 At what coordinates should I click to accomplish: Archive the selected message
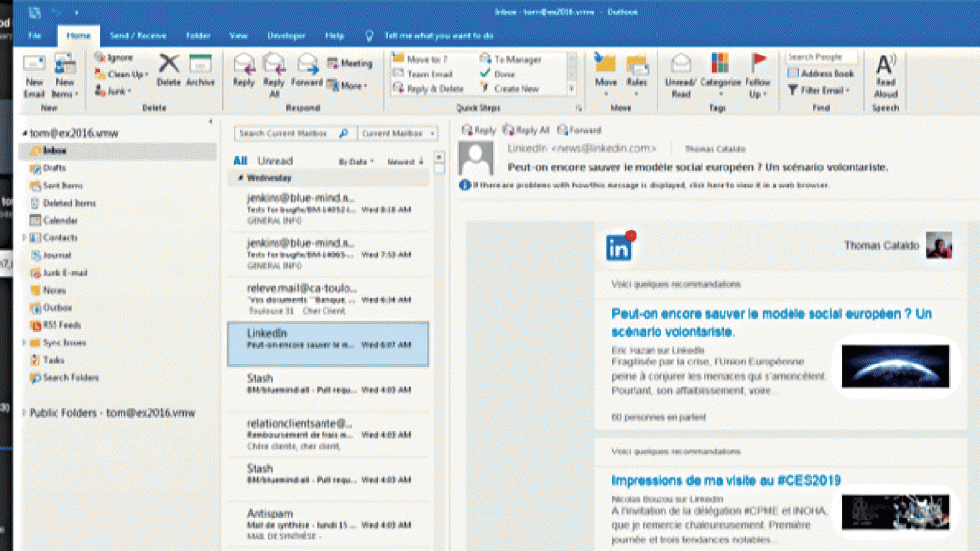pyautogui.click(x=200, y=70)
